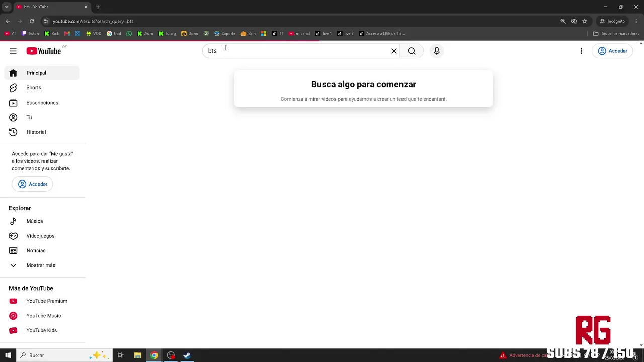Open Noticias under Explorar

coord(42,250)
